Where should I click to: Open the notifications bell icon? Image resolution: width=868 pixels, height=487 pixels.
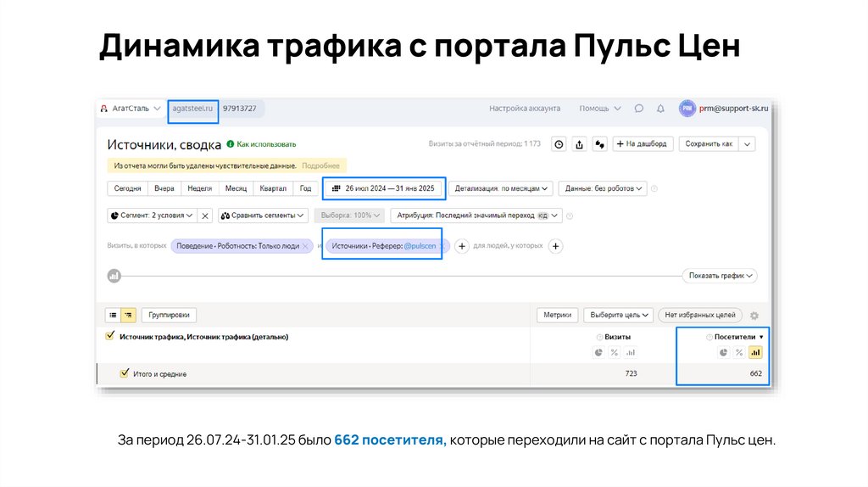coord(660,109)
